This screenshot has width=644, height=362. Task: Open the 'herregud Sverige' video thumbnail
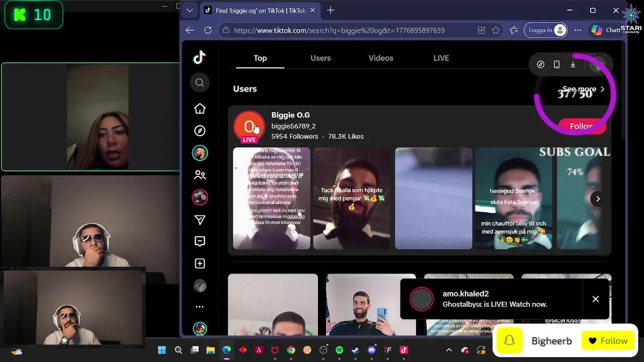click(514, 198)
